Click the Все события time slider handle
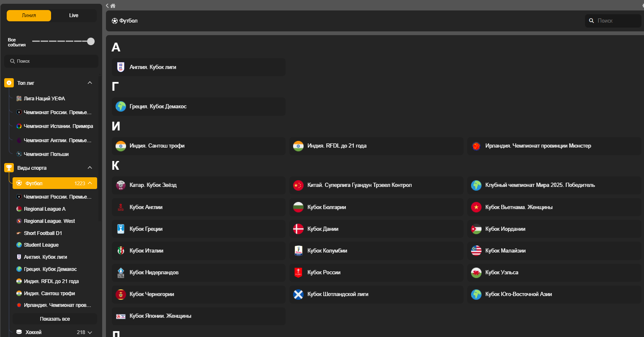 91,41
